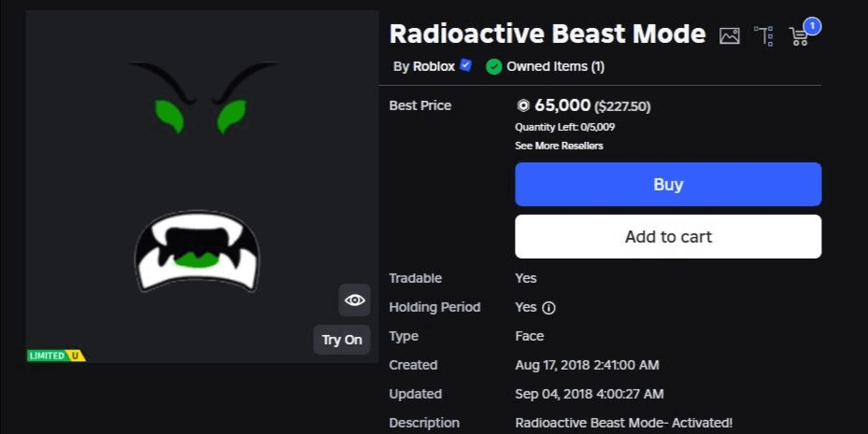This screenshot has height=434, width=868.
Task: Click the Robux currency icon beside price
Action: click(523, 105)
